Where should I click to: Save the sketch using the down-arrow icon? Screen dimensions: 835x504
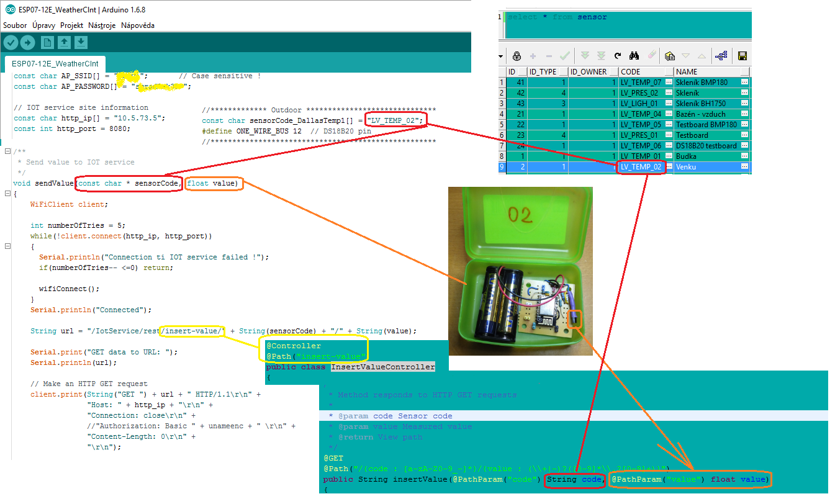click(x=81, y=42)
